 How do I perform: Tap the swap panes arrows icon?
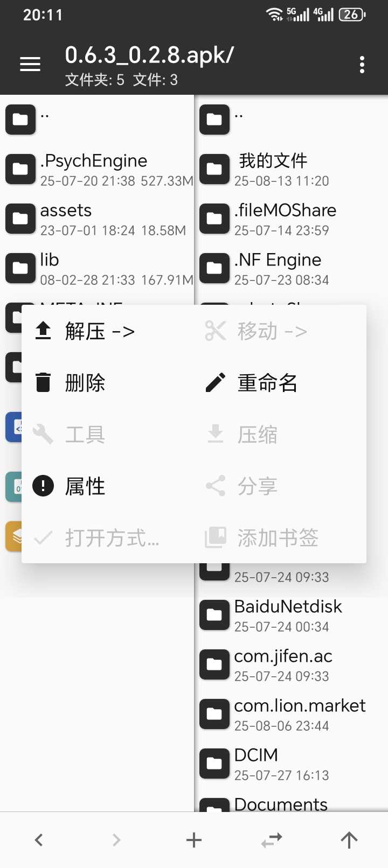(x=272, y=839)
